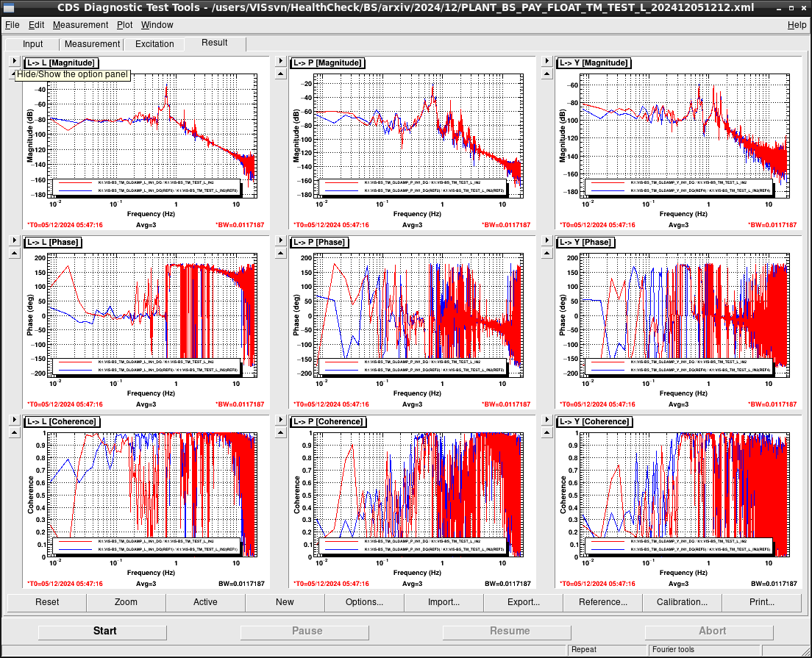Open the Plot menu
This screenshot has width=812, height=658.
[x=124, y=25]
